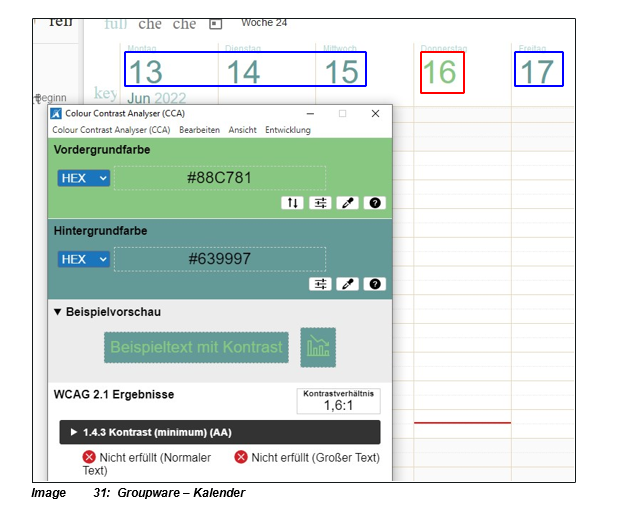Click the background hex field #639997

pos(219,259)
